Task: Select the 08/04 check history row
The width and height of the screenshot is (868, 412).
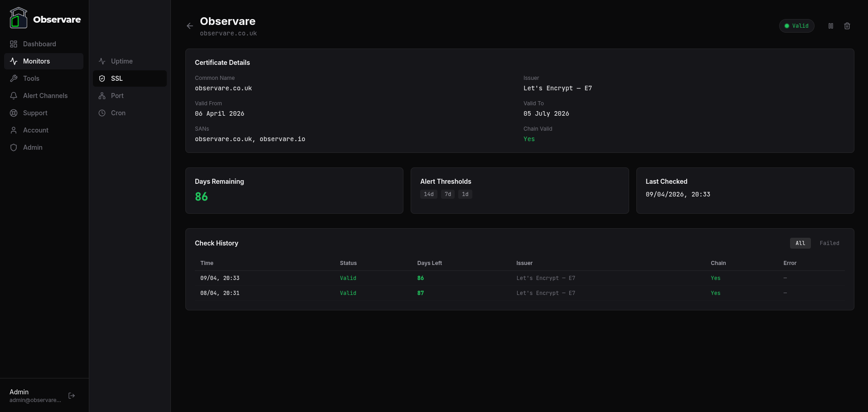Action: 453,293
